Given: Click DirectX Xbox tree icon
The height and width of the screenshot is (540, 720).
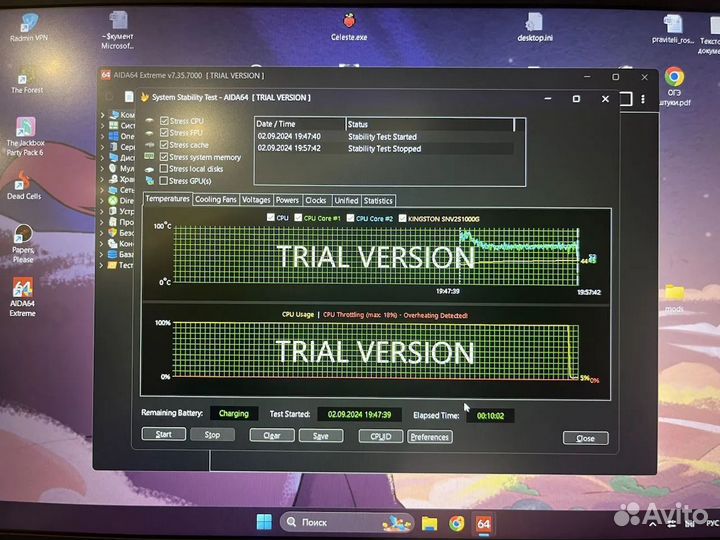Looking at the screenshot, I should point(113,200).
